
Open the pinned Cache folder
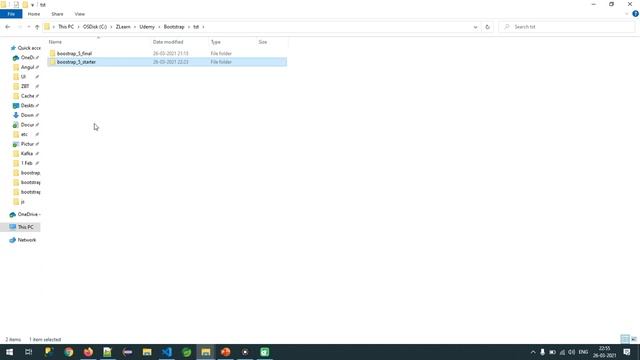pos(25,96)
